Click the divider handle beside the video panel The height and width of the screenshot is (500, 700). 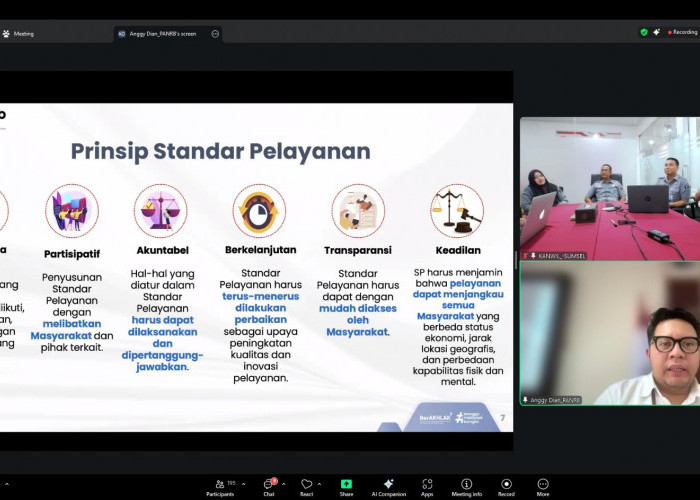517,261
